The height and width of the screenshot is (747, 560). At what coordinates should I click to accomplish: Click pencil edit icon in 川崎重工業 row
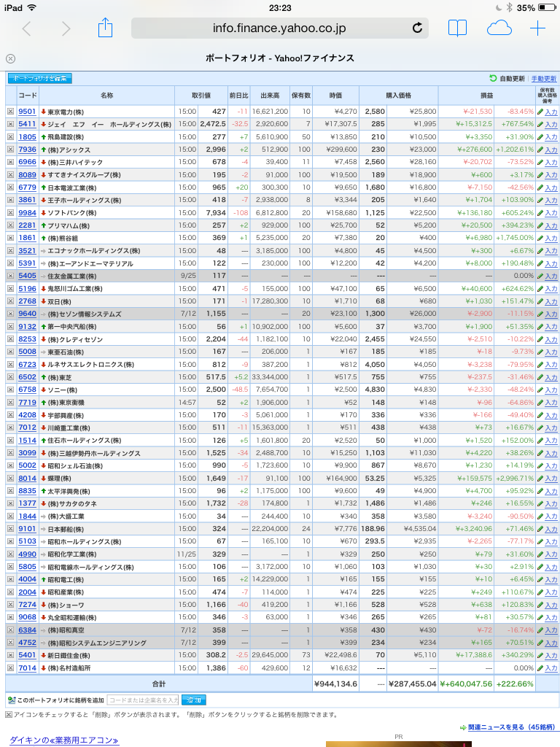click(x=540, y=427)
